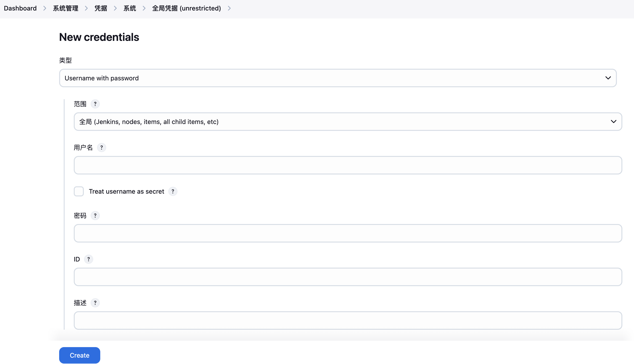Open 系统管理 from the breadcrumb trail
The height and width of the screenshot is (364, 634).
pos(65,8)
